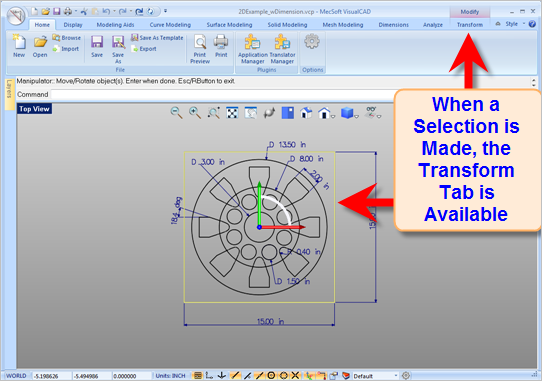
Task: Click the VisualCAD application menu orb
Action: click(16, 16)
